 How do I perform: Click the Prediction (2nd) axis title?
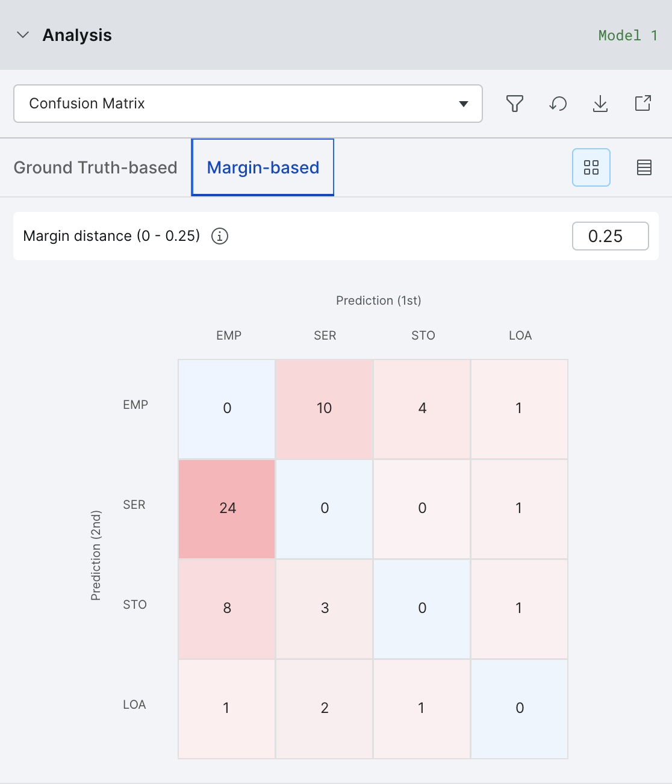96,555
